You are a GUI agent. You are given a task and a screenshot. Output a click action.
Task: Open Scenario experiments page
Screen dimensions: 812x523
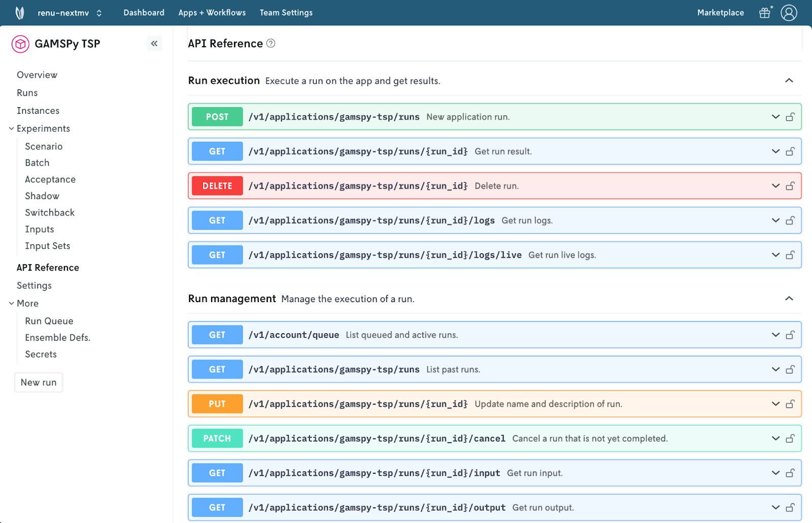44,146
